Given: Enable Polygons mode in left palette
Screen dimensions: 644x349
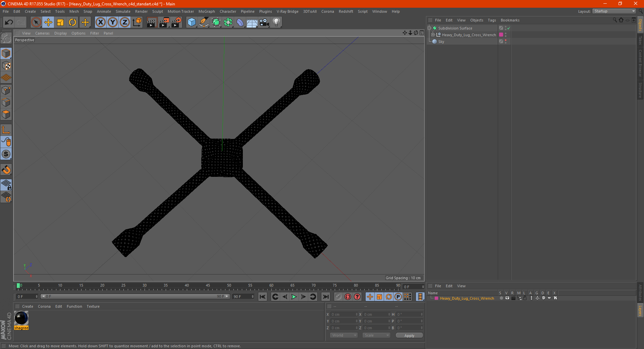Looking at the screenshot, I should coord(6,114).
